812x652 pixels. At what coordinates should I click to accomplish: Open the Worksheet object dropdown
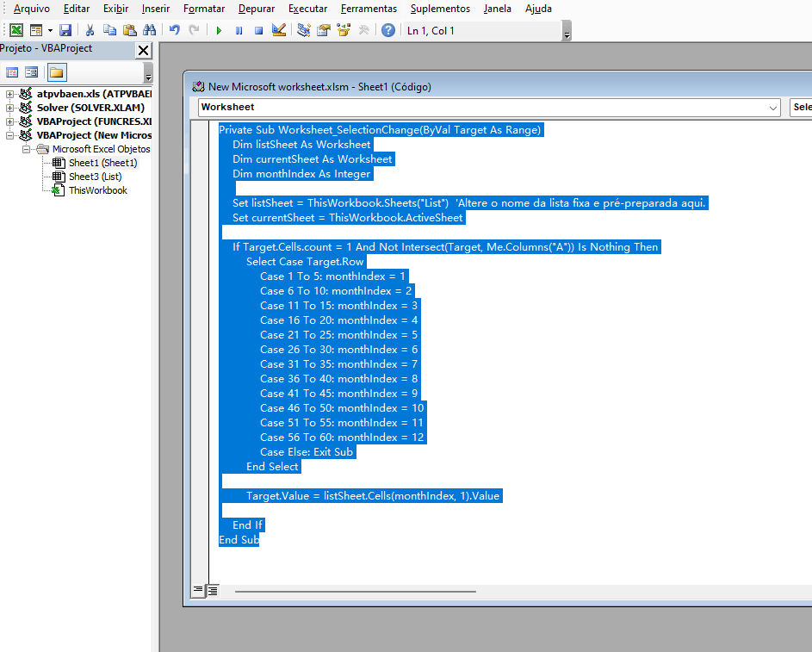pyautogui.click(x=489, y=107)
